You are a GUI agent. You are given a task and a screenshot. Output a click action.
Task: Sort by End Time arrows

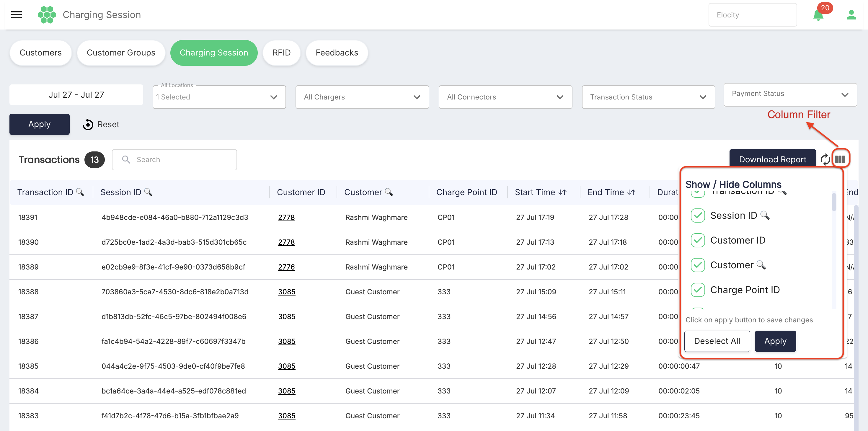(x=632, y=192)
